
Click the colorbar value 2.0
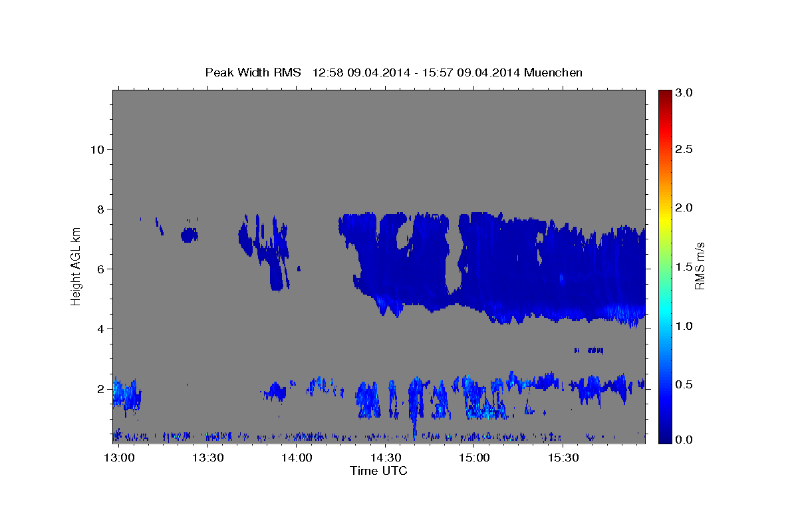point(684,207)
